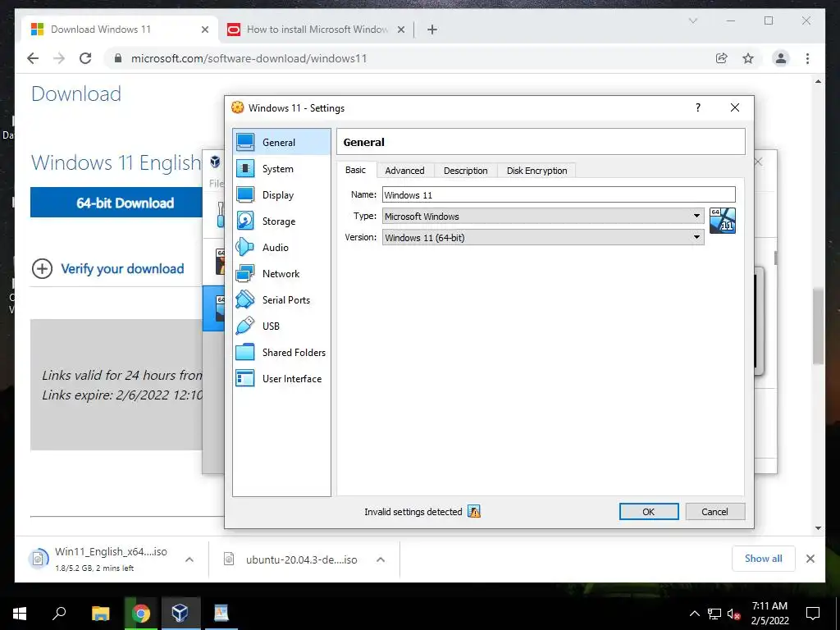The height and width of the screenshot is (630, 840).
Task: Cancel the settings dialog
Action: click(714, 512)
